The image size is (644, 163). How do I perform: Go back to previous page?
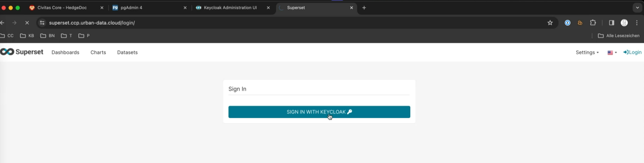click(x=2, y=23)
